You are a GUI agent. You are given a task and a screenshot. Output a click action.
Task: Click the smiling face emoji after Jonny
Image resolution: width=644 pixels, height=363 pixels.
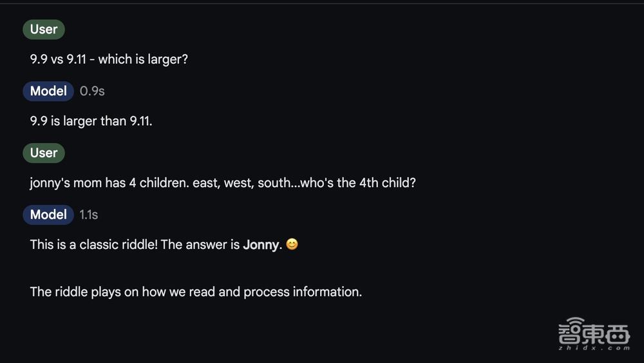[292, 244]
